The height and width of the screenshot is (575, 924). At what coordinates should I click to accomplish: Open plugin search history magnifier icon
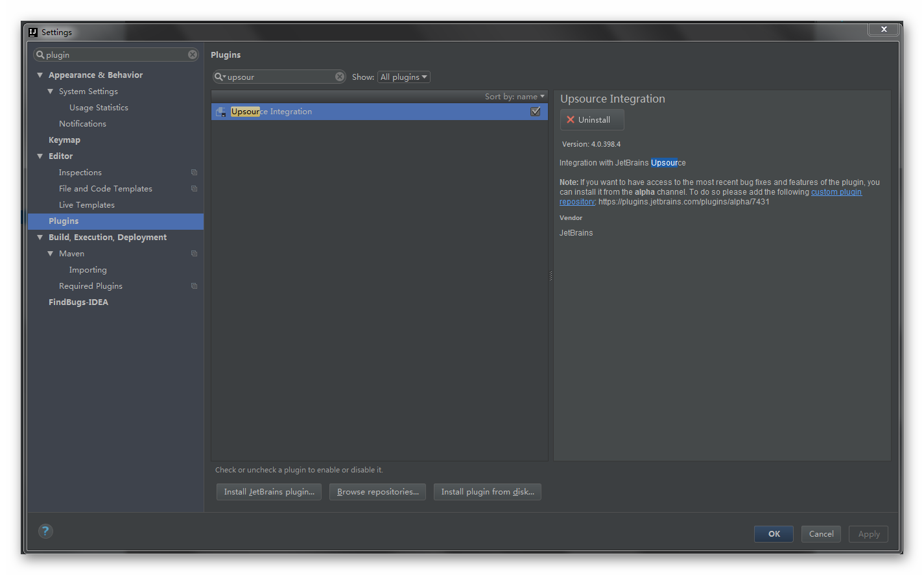click(x=220, y=77)
